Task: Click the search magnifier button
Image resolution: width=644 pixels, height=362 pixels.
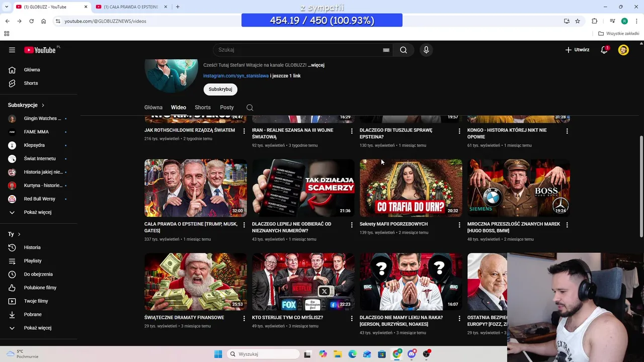Action: [404, 50]
